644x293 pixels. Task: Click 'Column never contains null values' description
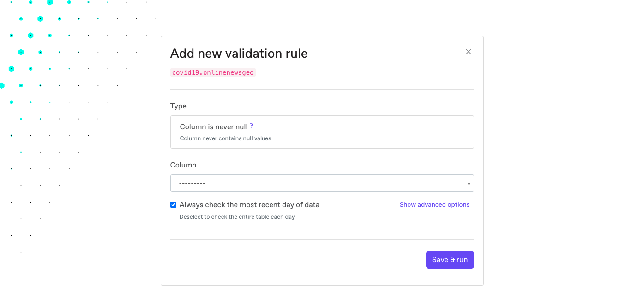pyautogui.click(x=225, y=138)
